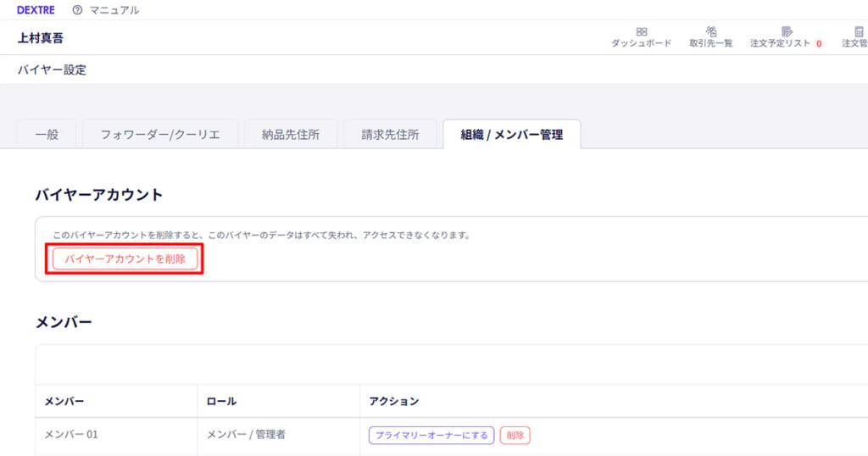Click the ダッシュボード icon

(x=642, y=32)
